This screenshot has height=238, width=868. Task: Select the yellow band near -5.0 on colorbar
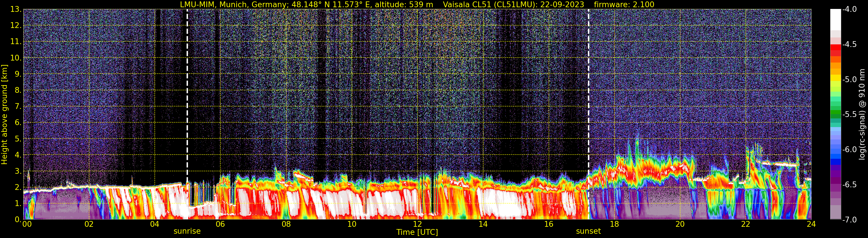point(835,78)
